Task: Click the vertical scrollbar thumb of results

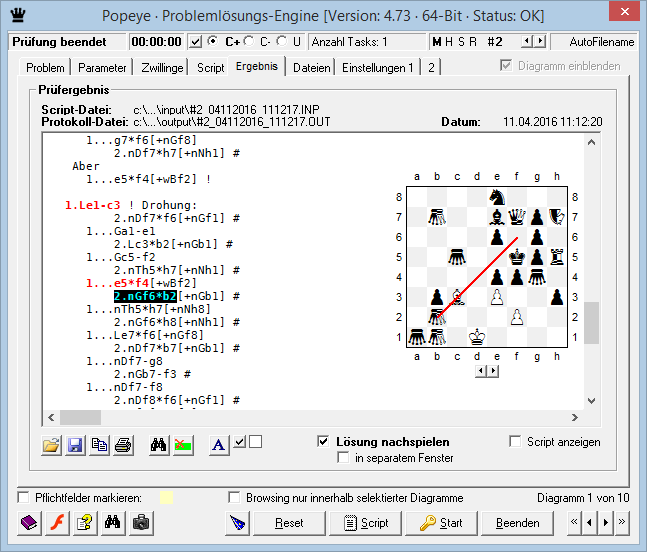Action: click(591, 323)
